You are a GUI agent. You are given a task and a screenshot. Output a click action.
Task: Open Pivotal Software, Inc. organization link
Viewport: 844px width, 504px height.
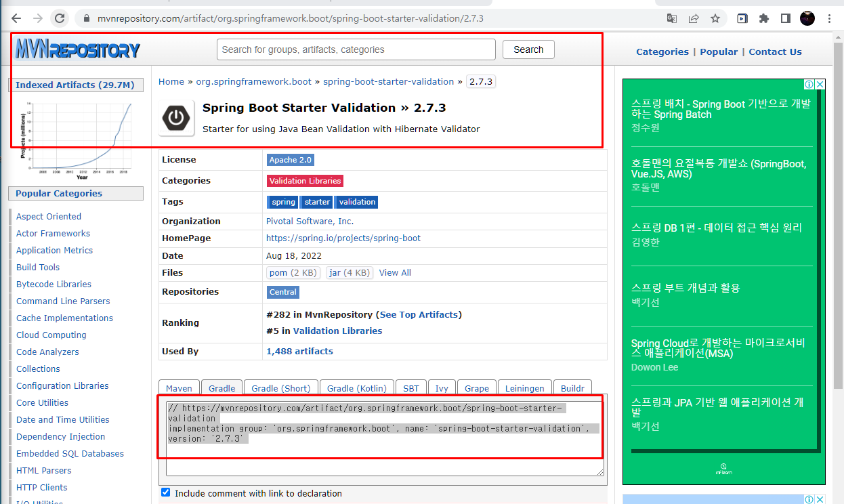(x=310, y=221)
